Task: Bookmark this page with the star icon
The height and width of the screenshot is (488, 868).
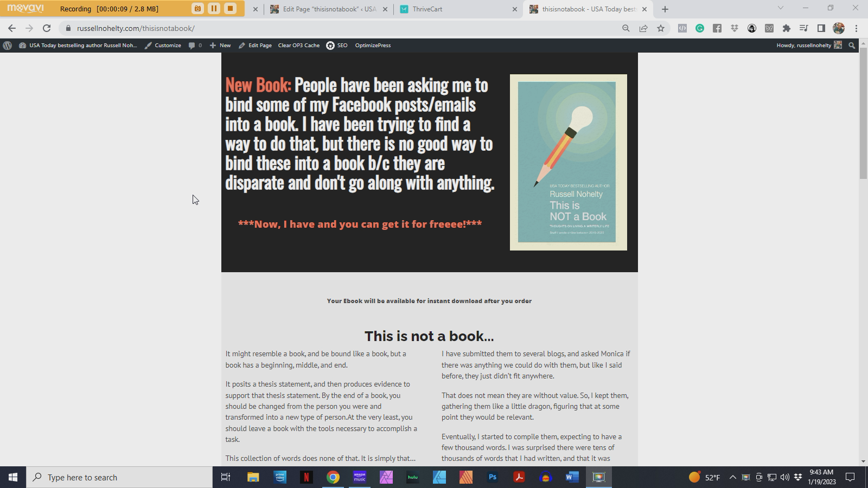Action: pos(661,28)
